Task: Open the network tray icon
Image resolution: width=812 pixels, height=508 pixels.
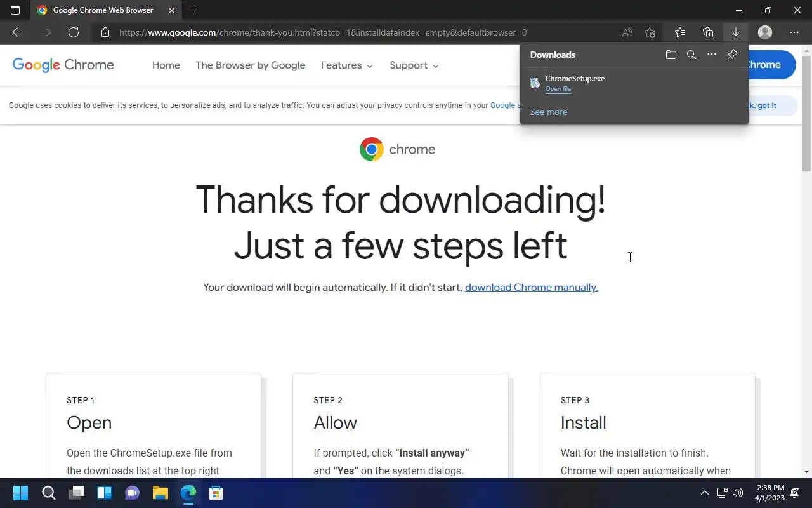Action: [722, 493]
